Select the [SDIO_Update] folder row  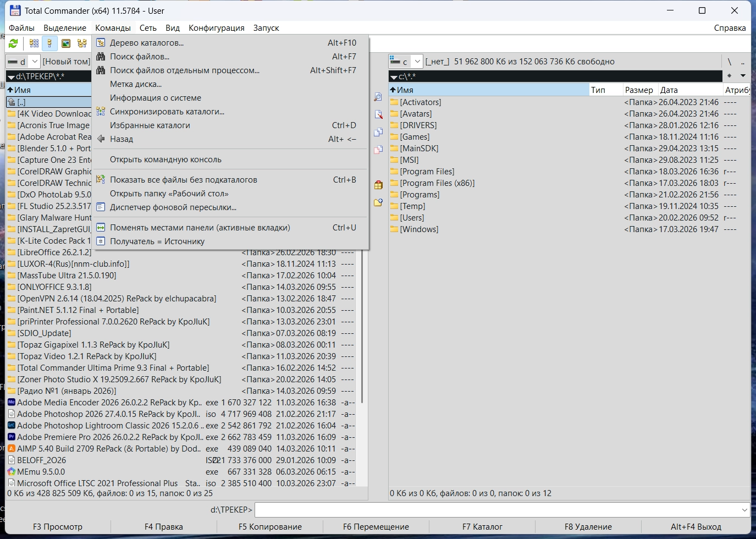[181, 333]
